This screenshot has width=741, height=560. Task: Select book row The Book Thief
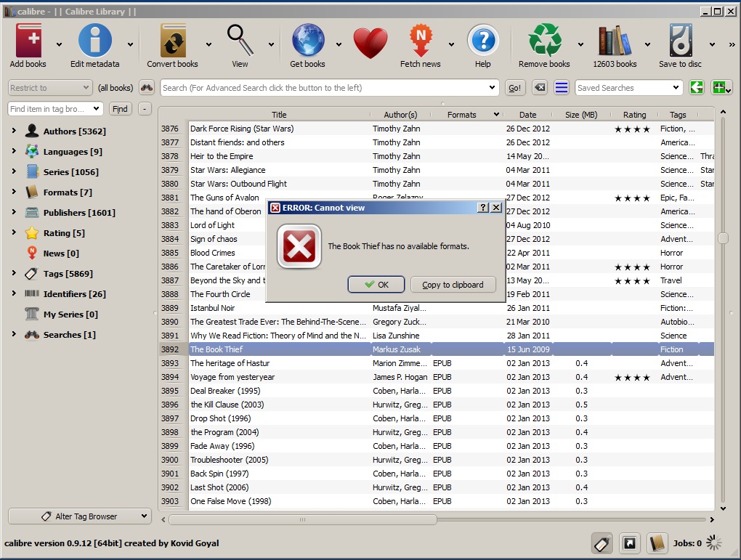tap(437, 349)
